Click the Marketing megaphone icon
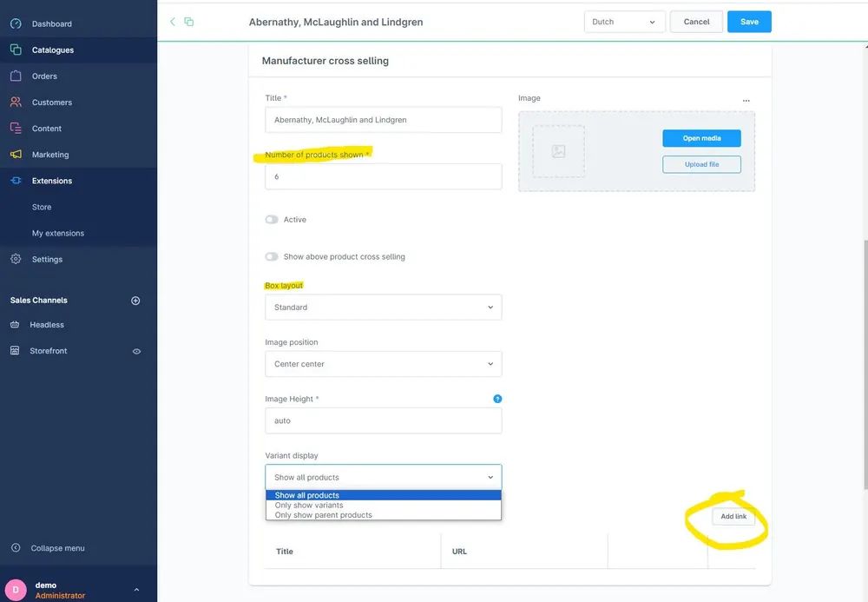This screenshot has height=602, width=868. point(16,155)
